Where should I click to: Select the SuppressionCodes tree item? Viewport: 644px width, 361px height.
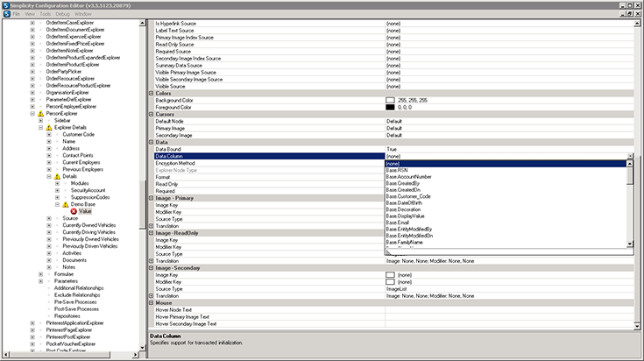[90, 197]
